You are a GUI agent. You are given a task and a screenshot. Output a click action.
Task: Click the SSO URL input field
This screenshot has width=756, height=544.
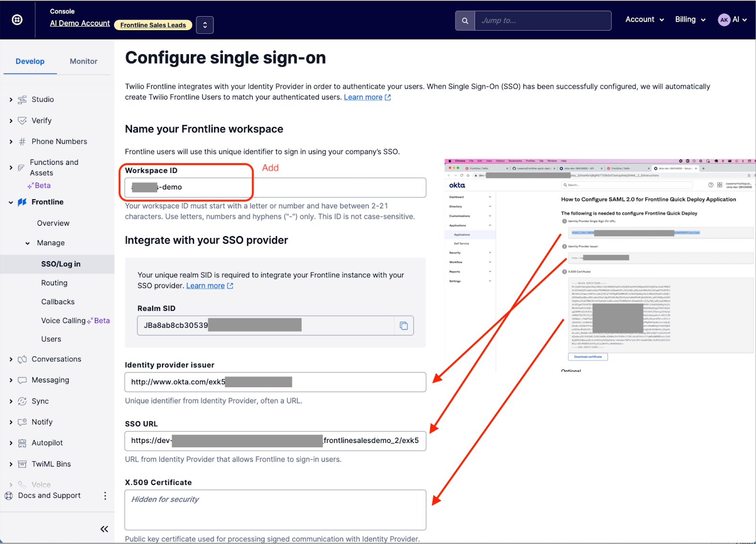(x=275, y=441)
